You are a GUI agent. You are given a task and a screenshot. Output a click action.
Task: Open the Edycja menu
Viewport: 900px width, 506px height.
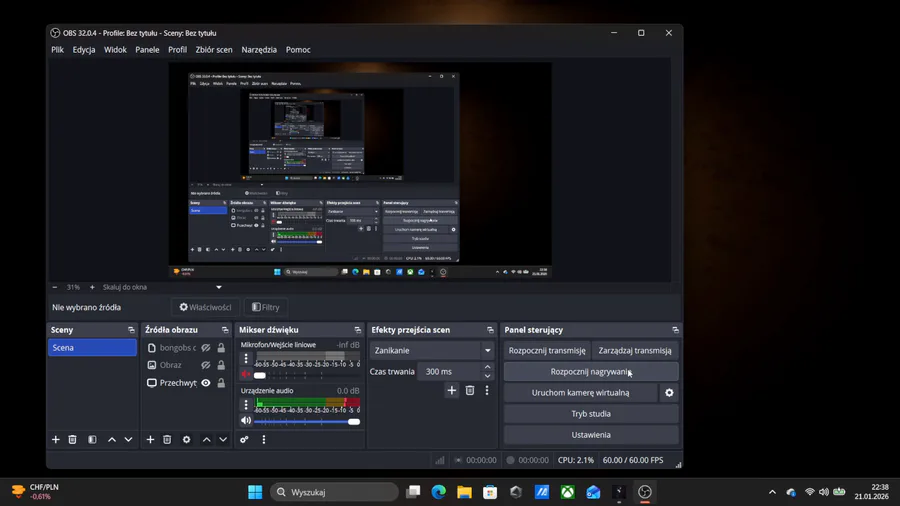click(x=84, y=50)
